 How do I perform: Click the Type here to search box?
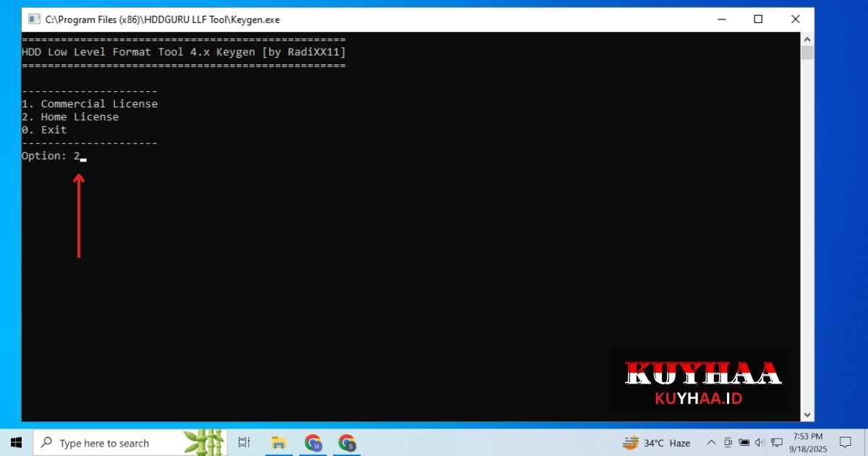(130, 442)
